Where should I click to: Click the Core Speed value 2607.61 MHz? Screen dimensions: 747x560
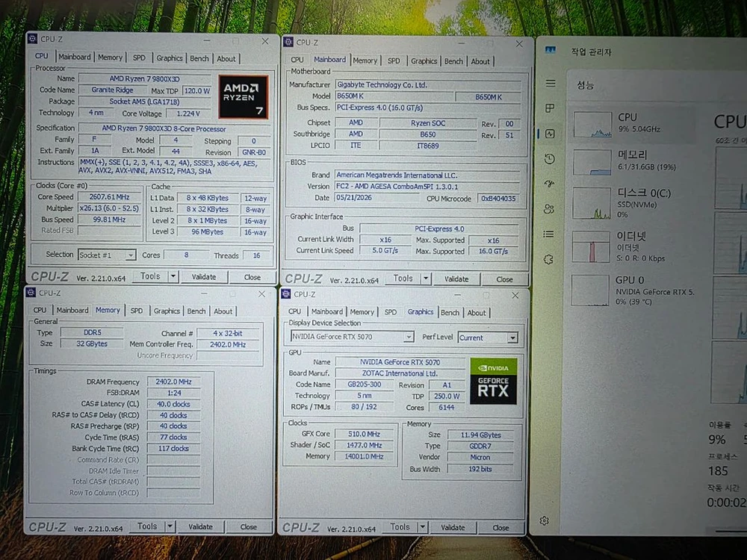pos(110,196)
